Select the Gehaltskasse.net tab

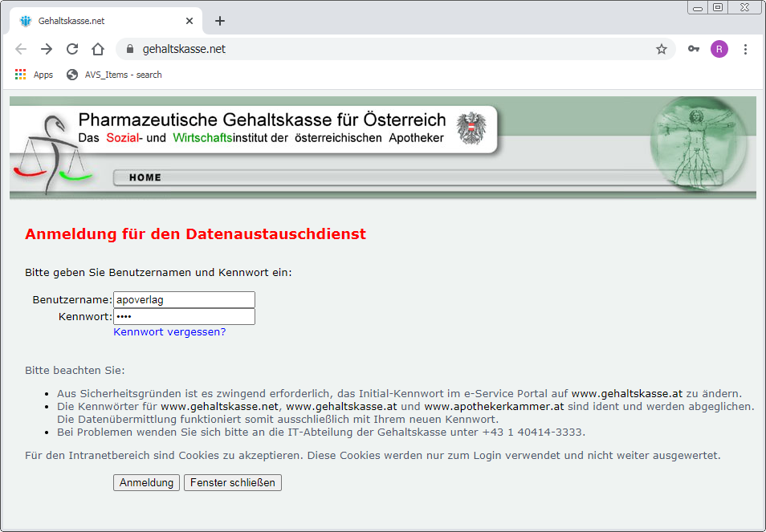point(104,21)
